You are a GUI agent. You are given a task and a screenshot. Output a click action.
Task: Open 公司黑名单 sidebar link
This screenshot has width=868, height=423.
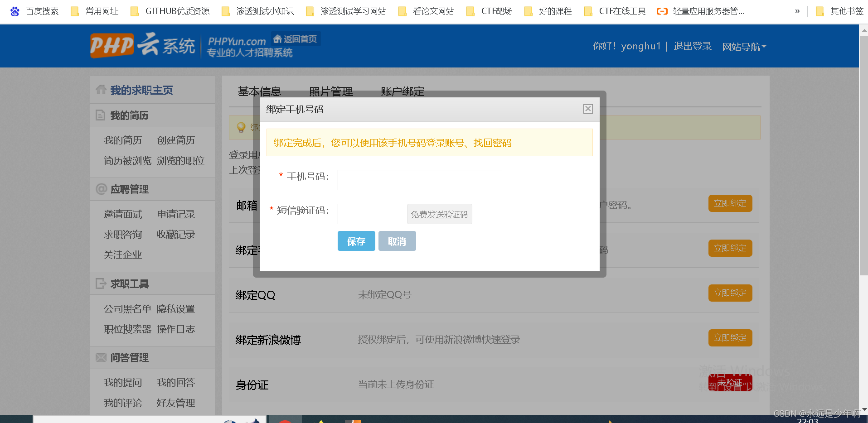[127, 309]
